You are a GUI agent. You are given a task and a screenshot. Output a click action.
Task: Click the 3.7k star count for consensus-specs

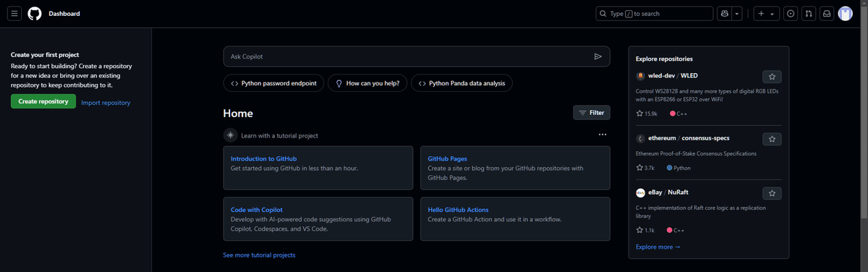click(x=645, y=168)
